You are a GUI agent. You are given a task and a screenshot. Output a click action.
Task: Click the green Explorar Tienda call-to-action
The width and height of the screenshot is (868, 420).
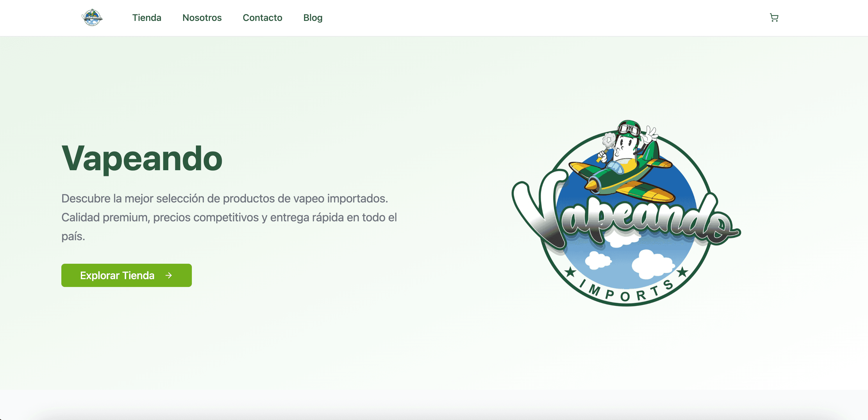126,275
